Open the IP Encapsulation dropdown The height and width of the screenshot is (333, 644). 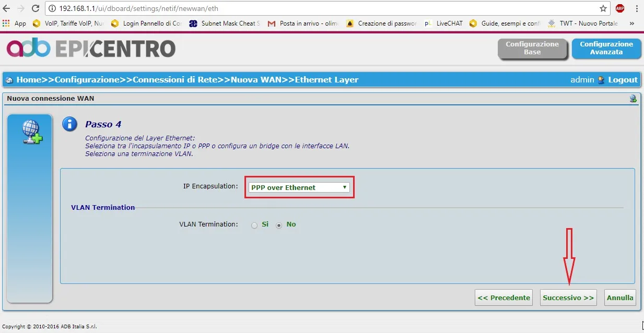(299, 187)
